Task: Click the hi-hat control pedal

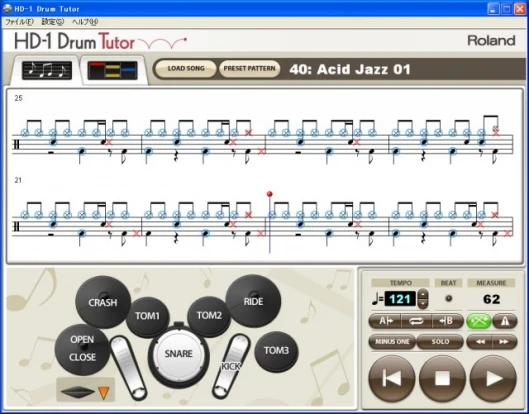Action: click(128, 367)
